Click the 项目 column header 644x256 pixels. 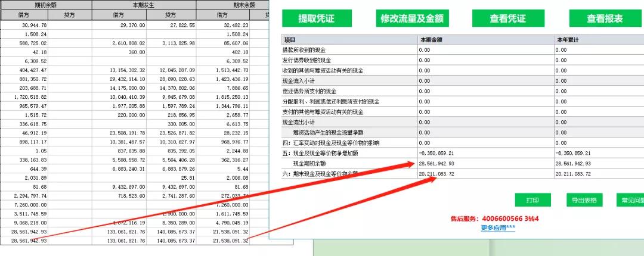click(349, 40)
